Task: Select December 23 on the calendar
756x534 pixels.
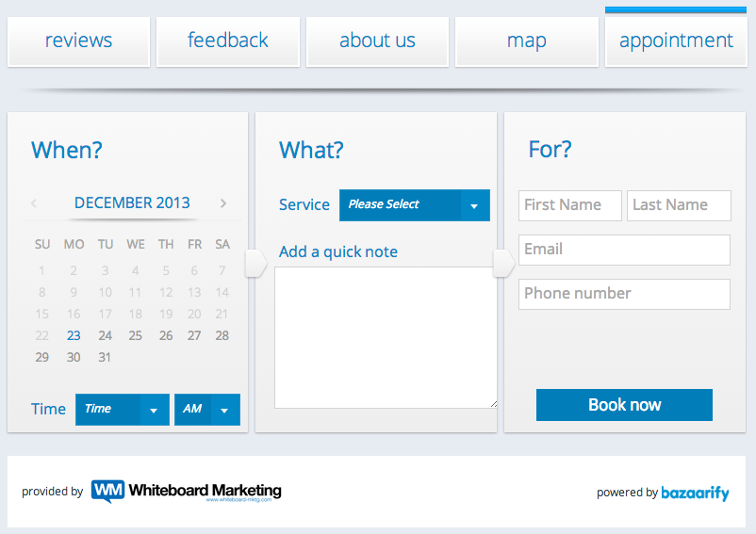Action: pos(74,335)
